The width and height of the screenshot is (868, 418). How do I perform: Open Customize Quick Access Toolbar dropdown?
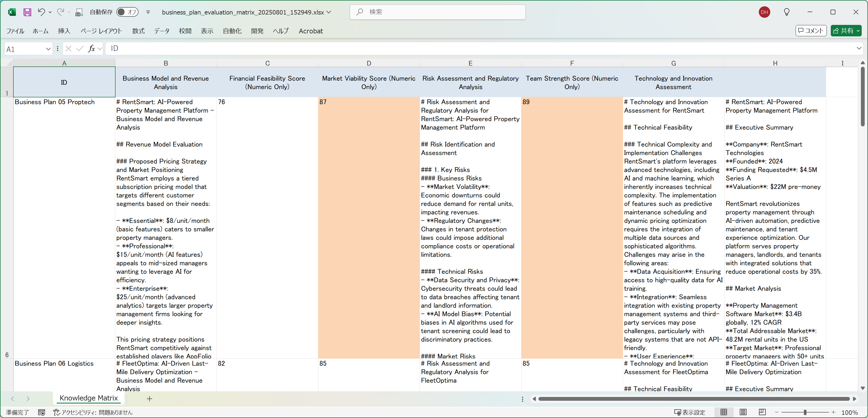pyautogui.click(x=148, y=12)
